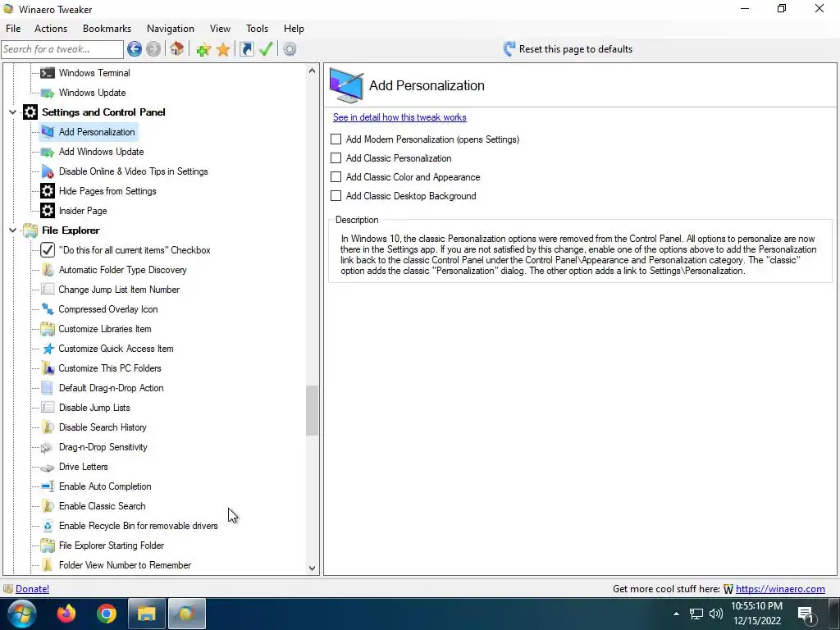Go to the Home page icon
The height and width of the screenshot is (630, 840).
[177, 49]
